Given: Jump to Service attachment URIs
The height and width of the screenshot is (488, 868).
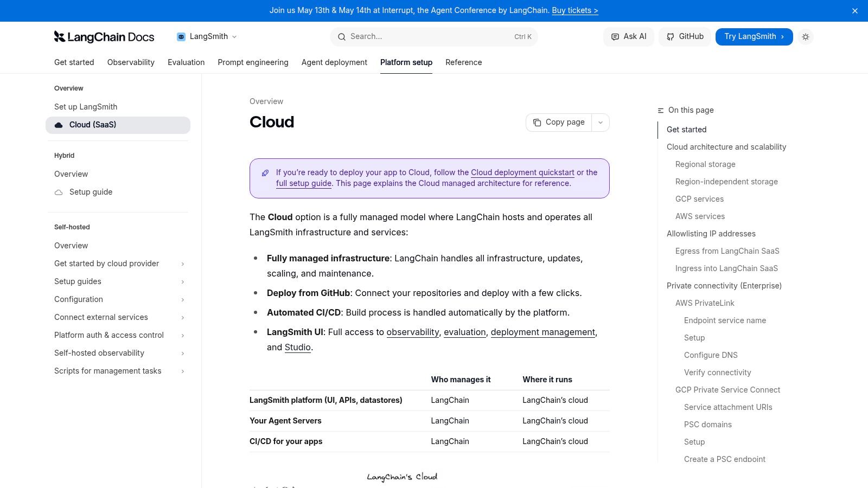Looking at the screenshot, I should point(728,407).
